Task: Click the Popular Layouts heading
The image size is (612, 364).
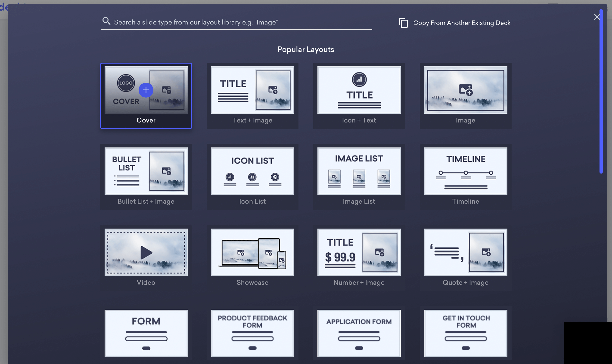Action: pos(306,49)
